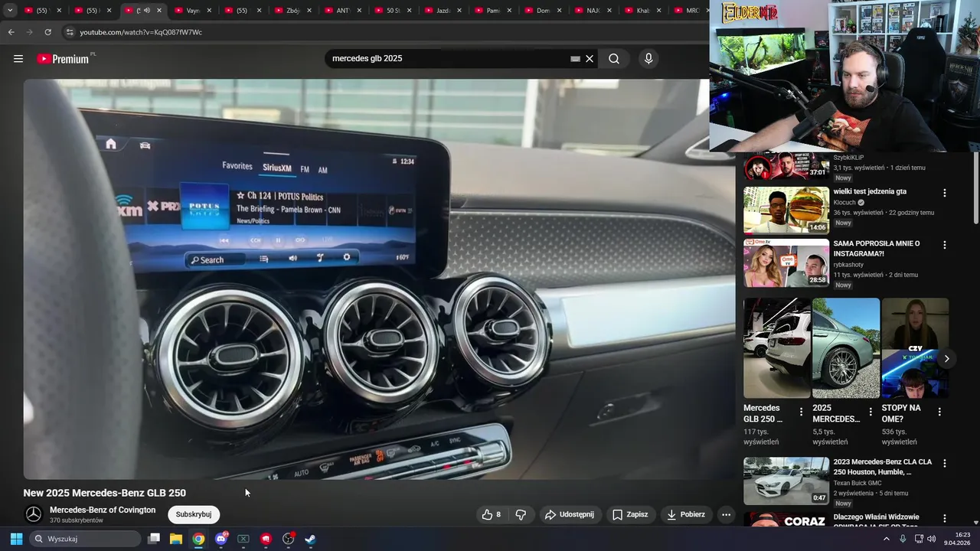The width and height of the screenshot is (980, 551).
Task: Close the 'Vayn' browser tab
Action: pos(208,11)
